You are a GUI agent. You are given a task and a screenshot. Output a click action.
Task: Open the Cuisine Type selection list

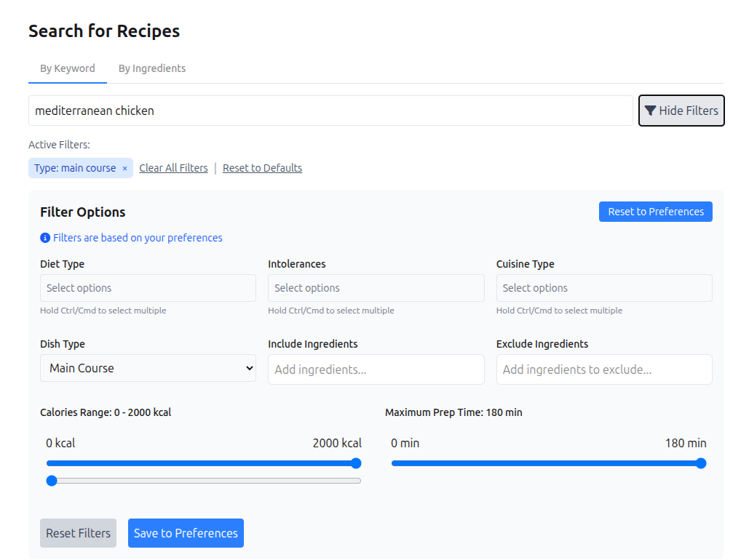point(603,287)
